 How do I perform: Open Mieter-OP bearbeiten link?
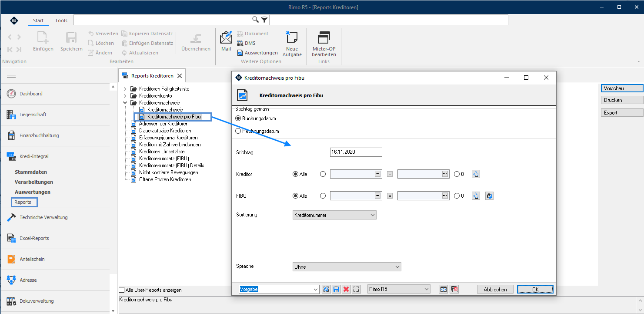click(324, 44)
